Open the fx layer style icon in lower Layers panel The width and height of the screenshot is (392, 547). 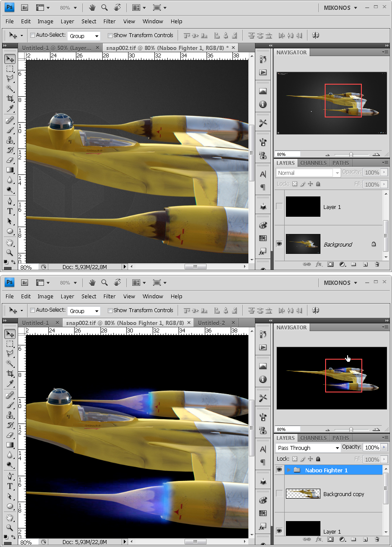click(x=319, y=539)
